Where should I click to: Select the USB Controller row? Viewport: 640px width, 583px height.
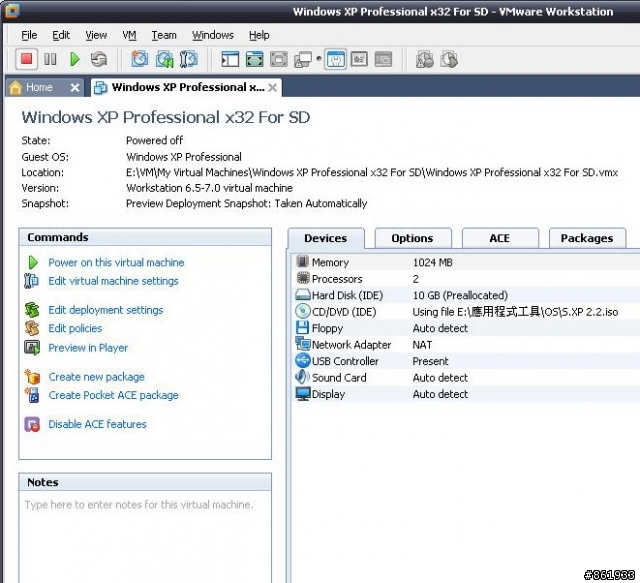[x=466, y=361]
